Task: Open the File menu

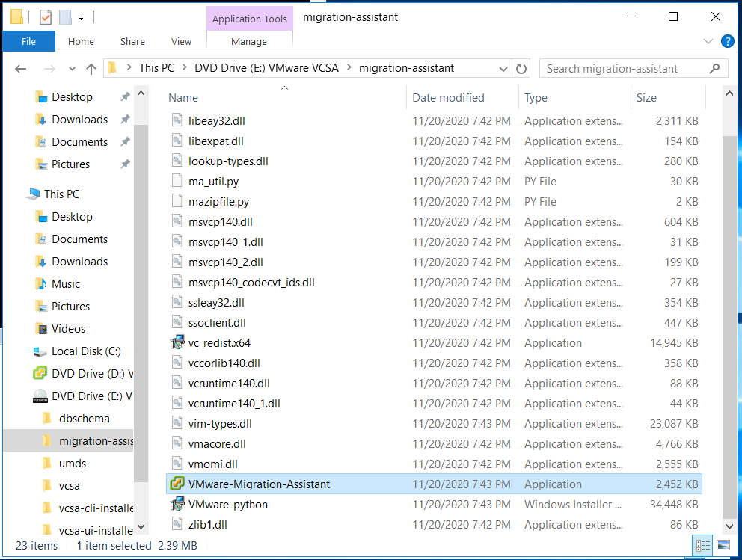Action: [29, 42]
